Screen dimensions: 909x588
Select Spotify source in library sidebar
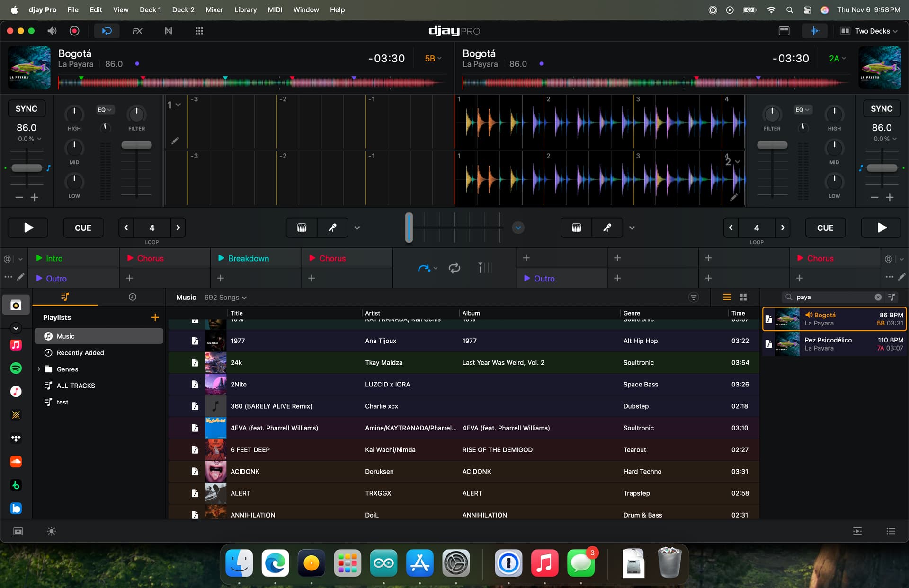[16, 368]
